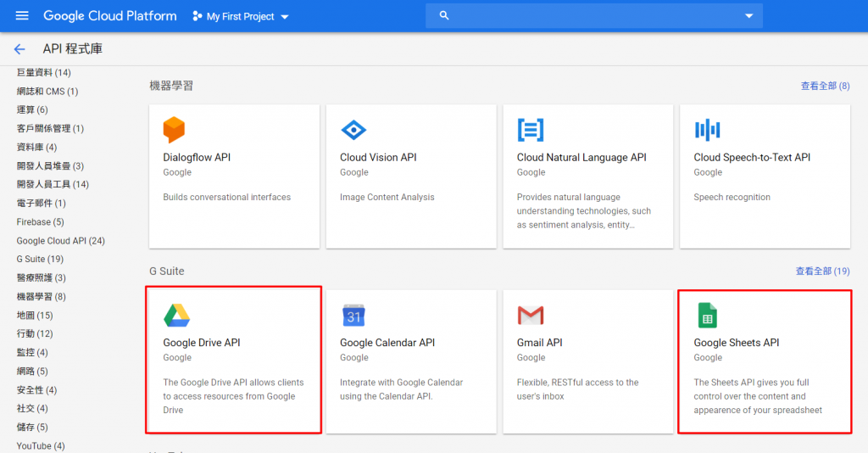This screenshot has height=453, width=868.
Task: Click the Google Drive triangle icon
Action: (176, 315)
